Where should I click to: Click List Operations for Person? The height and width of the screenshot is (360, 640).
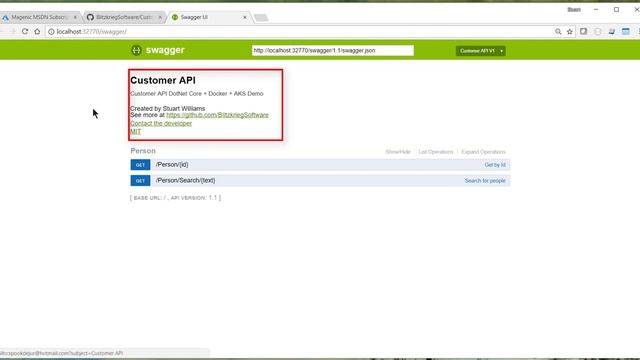coord(436,152)
